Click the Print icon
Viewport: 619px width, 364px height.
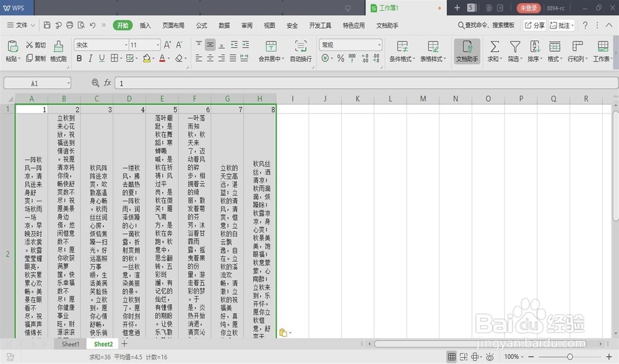pyautogui.click(x=69, y=25)
